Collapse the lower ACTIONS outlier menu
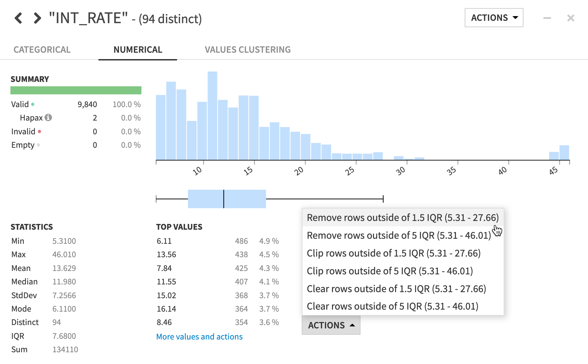The image size is (588, 364). (331, 325)
